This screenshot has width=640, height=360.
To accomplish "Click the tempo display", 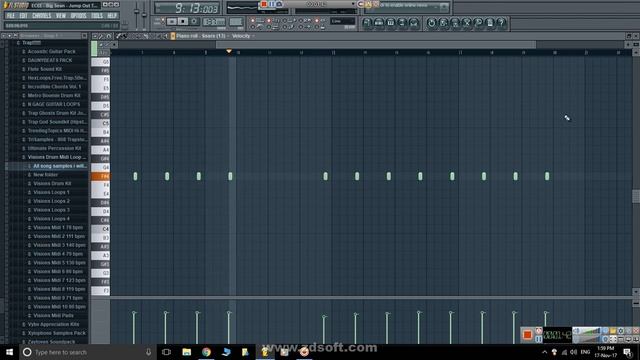I will click(213, 22).
